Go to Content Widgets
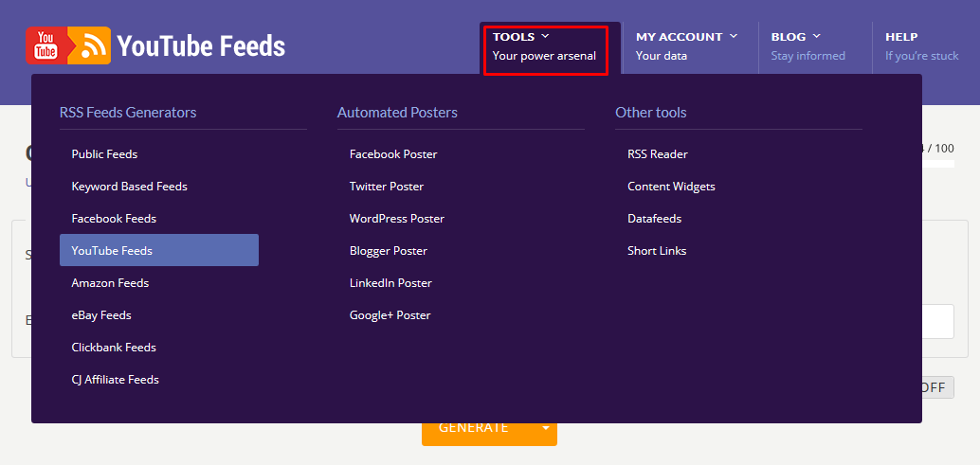This screenshot has width=980, height=465. point(671,186)
